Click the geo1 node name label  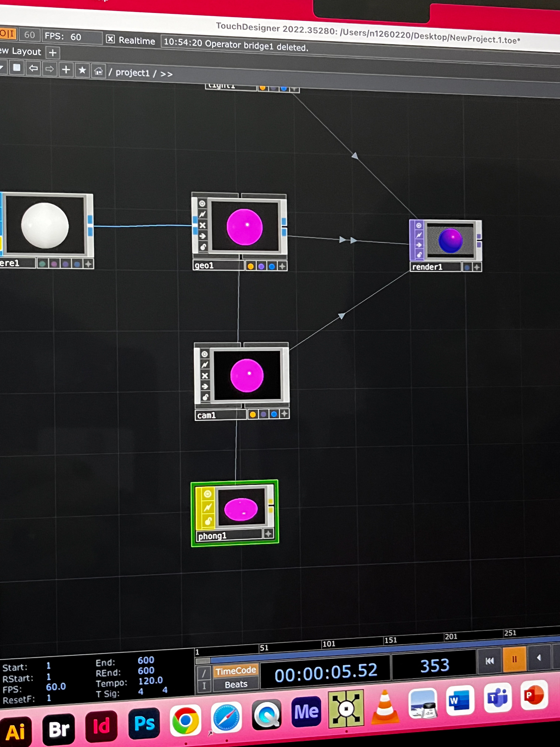click(218, 266)
